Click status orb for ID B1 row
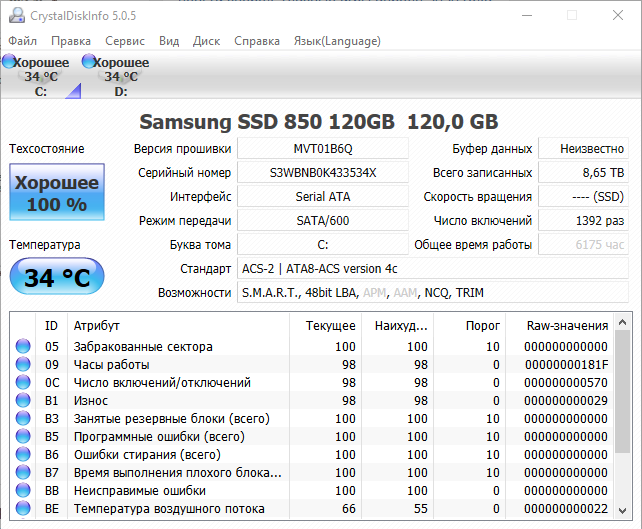 coord(23,400)
